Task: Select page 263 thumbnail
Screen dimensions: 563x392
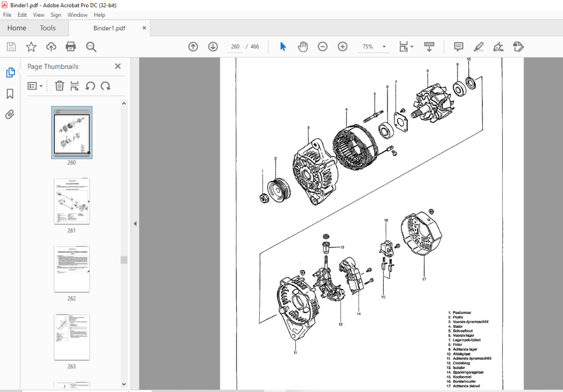Action: click(x=72, y=337)
